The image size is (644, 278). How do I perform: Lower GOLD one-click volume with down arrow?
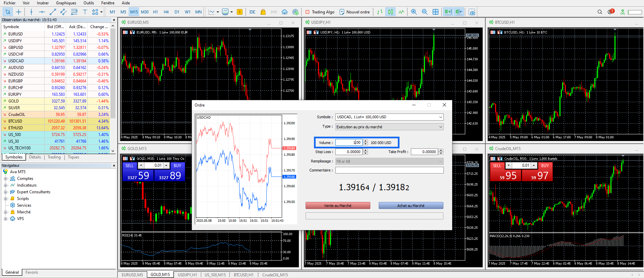[141, 165]
